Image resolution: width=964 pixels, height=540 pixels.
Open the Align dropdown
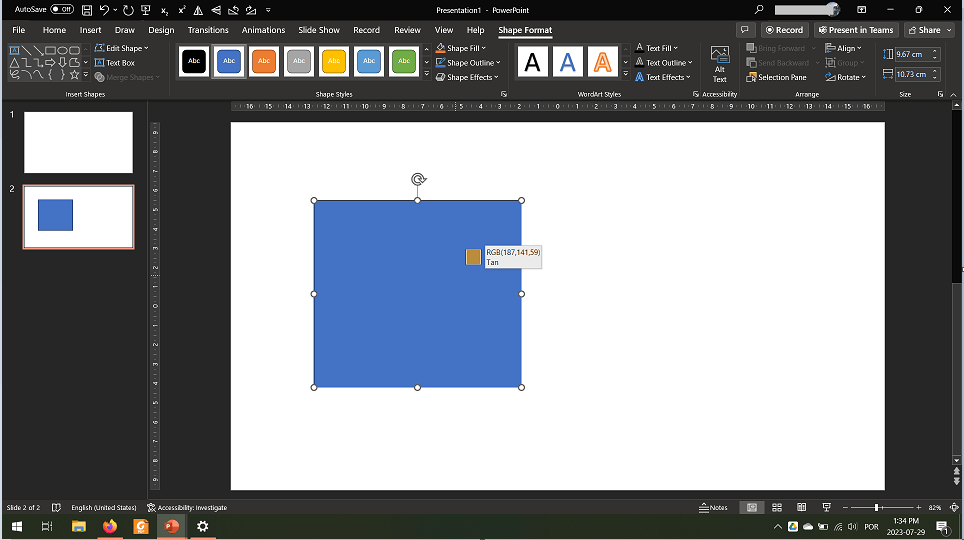844,48
